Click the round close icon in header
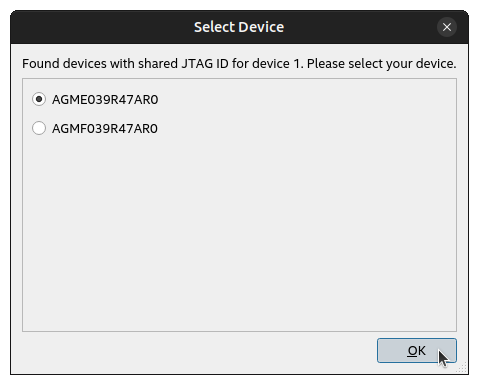Viewport: 479px width, 385px height. tap(447, 27)
